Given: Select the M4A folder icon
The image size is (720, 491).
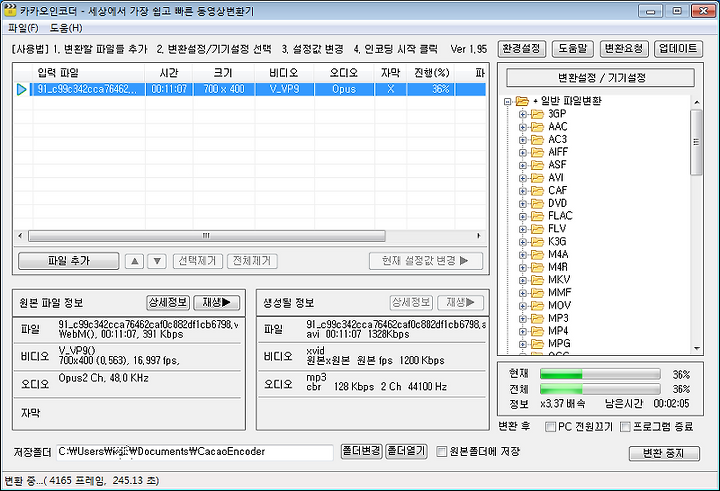Looking at the screenshot, I should pos(537,254).
